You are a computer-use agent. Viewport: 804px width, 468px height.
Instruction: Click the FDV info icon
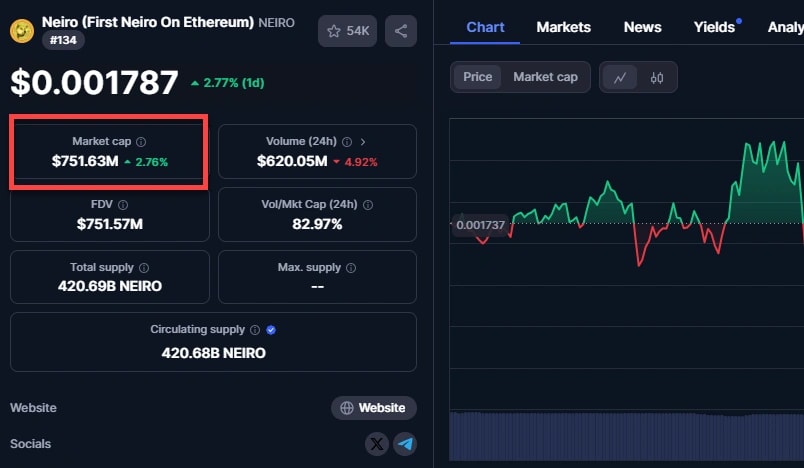click(123, 205)
